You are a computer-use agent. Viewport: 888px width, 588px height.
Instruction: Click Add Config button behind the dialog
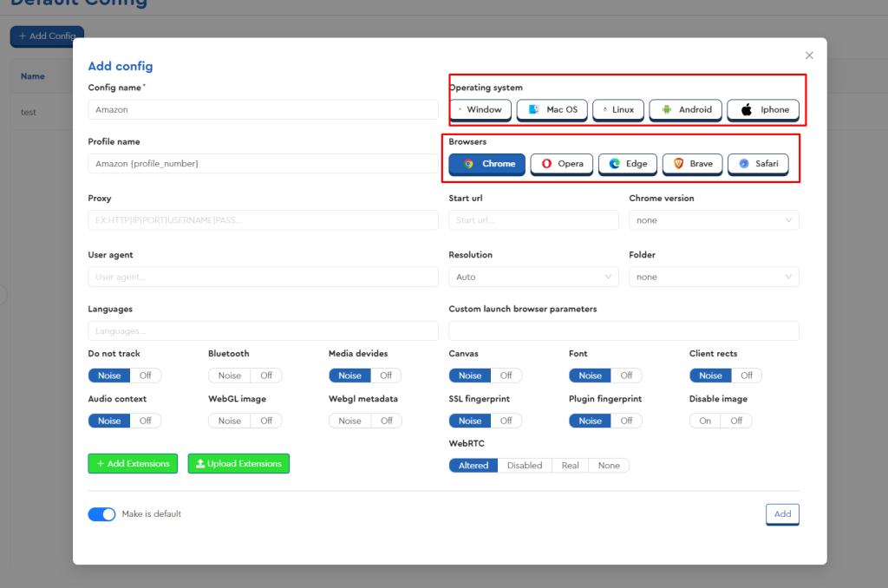pos(47,36)
